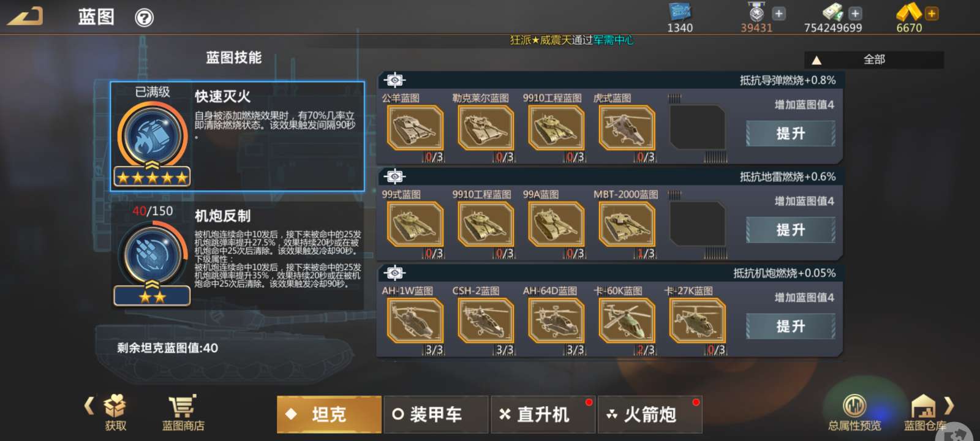Select the 卡-60K蓝图 helicopter thumbnail
980x441 pixels.
click(x=627, y=321)
